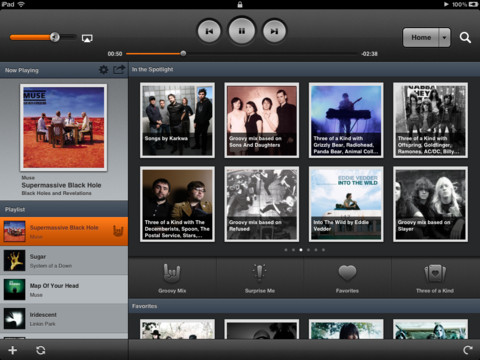Open the search magnifier icon
Viewport: 480px width, 360px height.
coord(465,38)
